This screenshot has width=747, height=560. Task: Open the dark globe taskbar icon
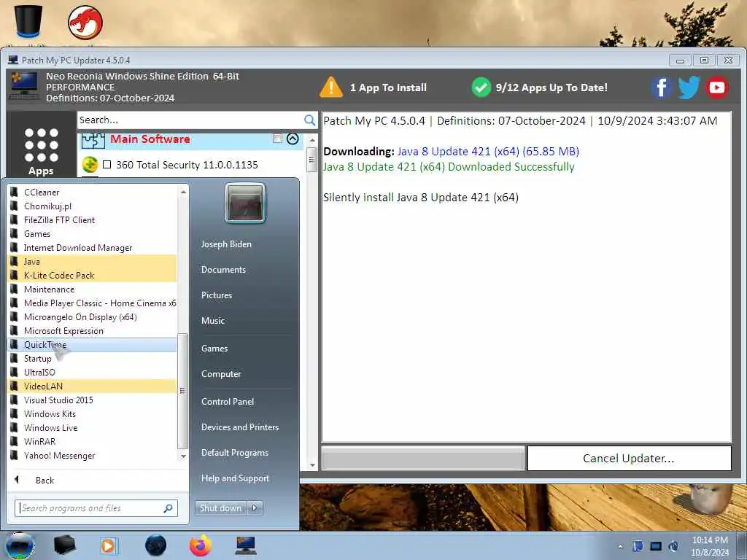156,545
